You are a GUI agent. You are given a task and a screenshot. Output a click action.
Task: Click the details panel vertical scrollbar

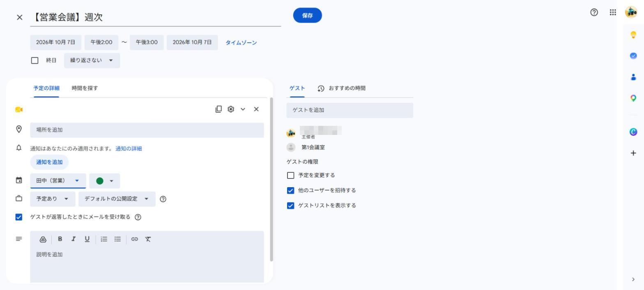pyautogui.click(x=271, y=179)
